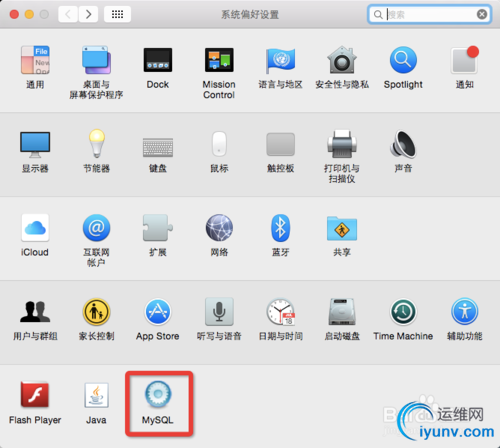500x448 pixels.
Task: Show all preferences via grid button
Action: click(117, 14)
